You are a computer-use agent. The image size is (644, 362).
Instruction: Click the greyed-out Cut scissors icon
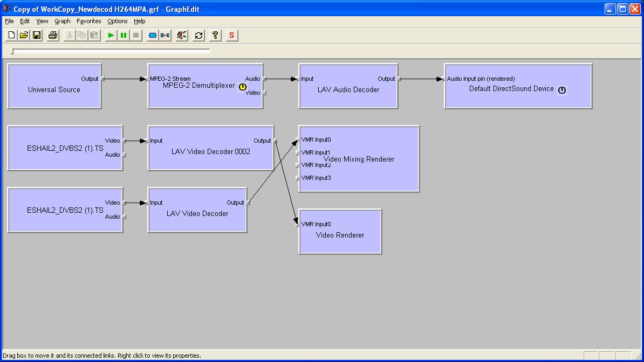70,36
